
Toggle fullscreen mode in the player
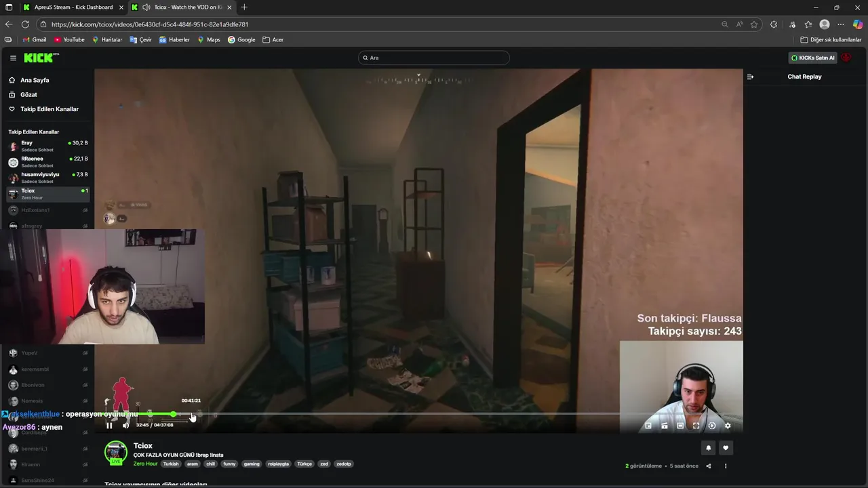coord(696,426)
